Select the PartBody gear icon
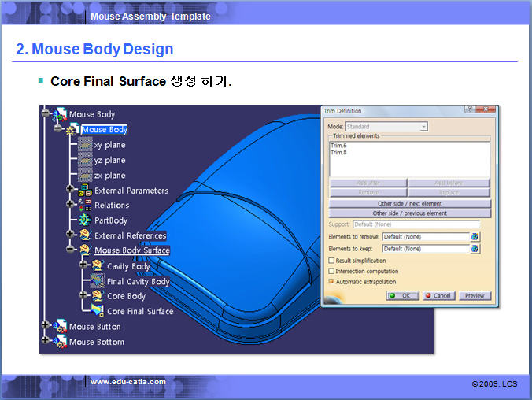This screenshot has width=532, height=400. pos(85,220)
